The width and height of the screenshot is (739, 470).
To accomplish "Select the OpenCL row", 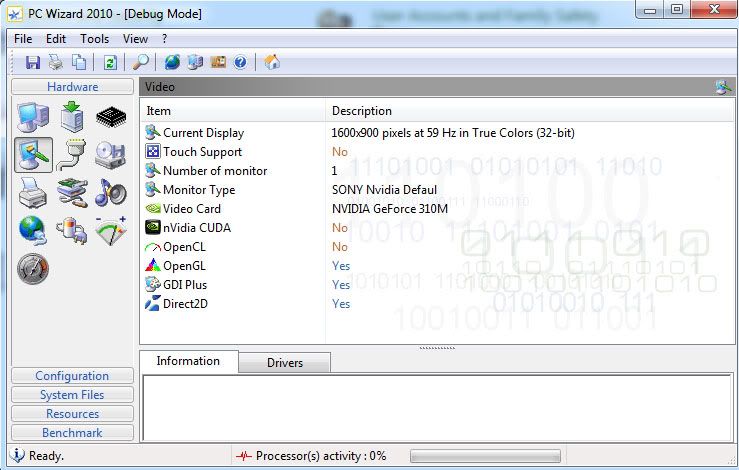I will [x=437, y=247].
